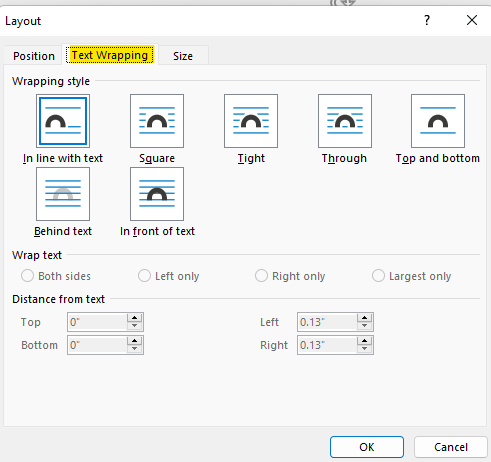Close the Layout dialog with X

[x=472, y=20]
